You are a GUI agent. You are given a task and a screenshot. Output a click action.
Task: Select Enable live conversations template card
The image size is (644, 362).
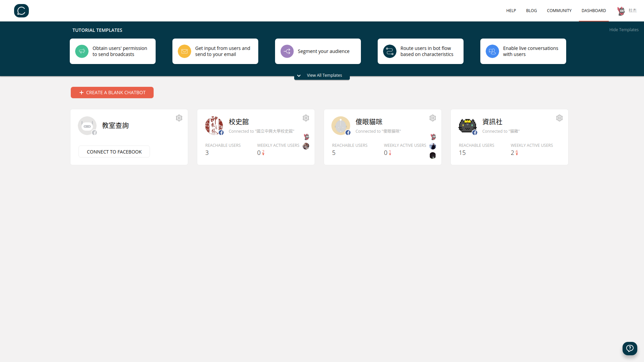point(523,51)
